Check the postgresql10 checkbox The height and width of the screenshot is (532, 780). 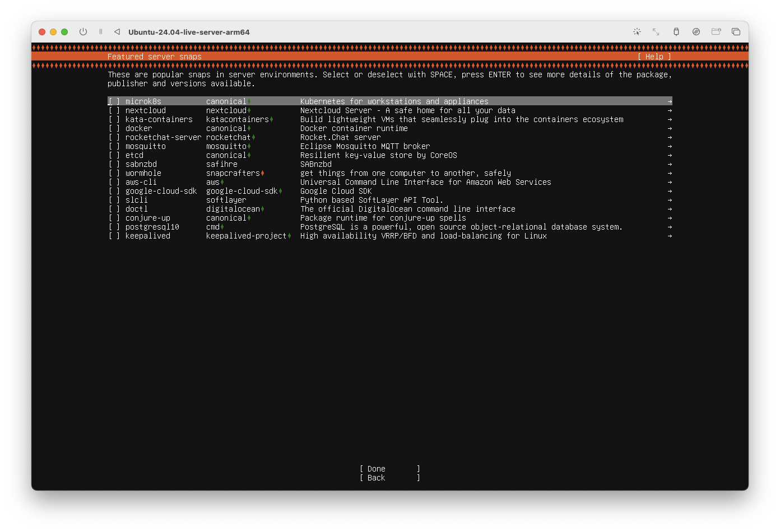114,227
